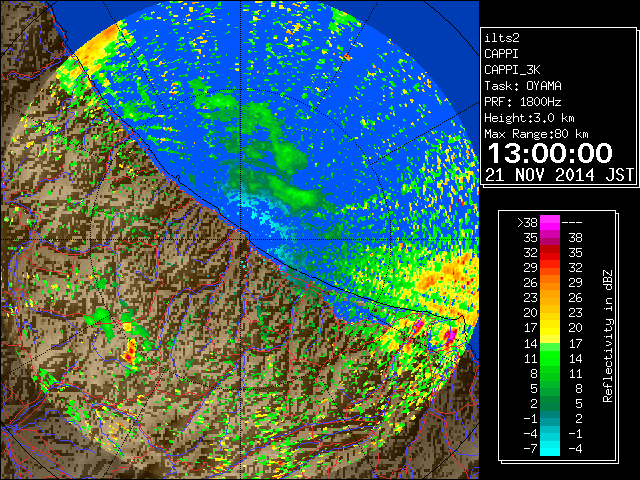This screenshot has height=480, width=640.
Task: Click the '21 NOV 2014 JST' date
Action: 560,175
